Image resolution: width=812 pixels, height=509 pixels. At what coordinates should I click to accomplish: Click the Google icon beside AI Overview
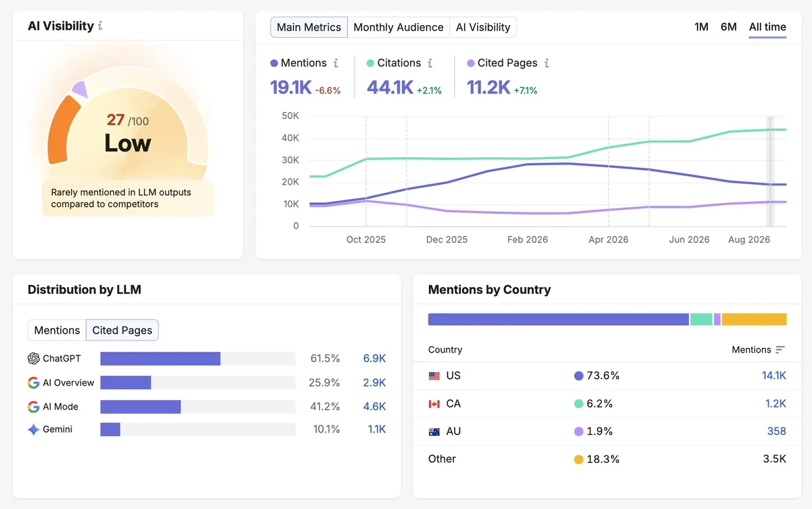33,382
